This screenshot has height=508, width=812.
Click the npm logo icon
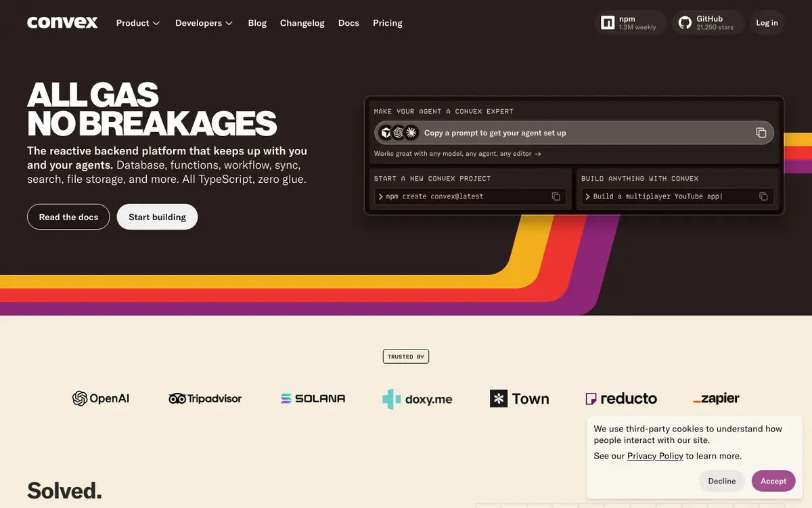608,23
